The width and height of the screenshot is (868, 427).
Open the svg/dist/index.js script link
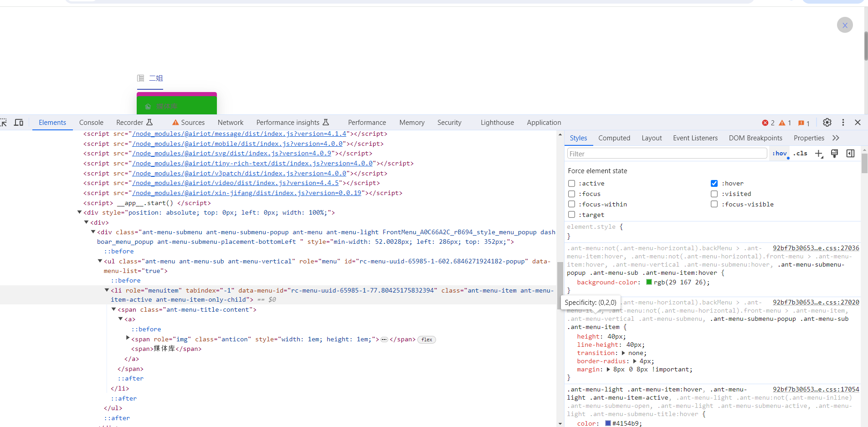pyautogui.click(x=231, y=154)
